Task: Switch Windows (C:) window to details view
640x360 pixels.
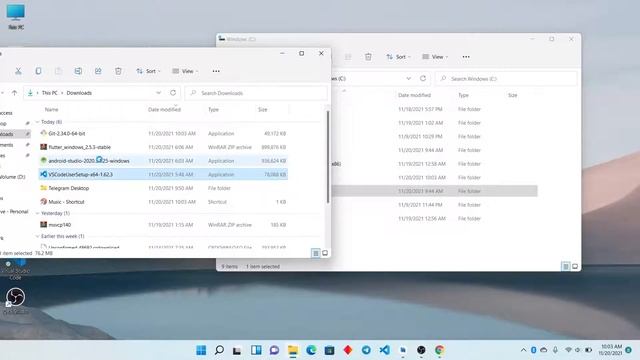Action: (x=566, y=267)
